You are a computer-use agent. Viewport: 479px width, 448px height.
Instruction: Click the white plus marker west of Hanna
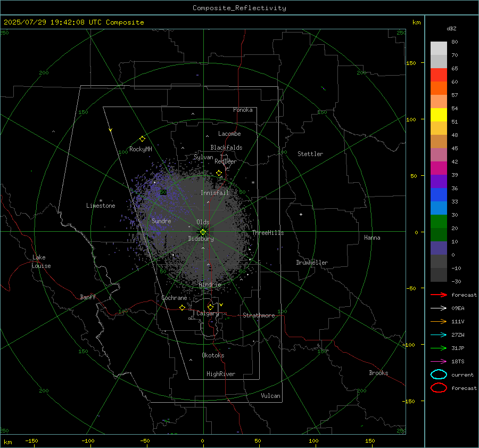(301, 214)
